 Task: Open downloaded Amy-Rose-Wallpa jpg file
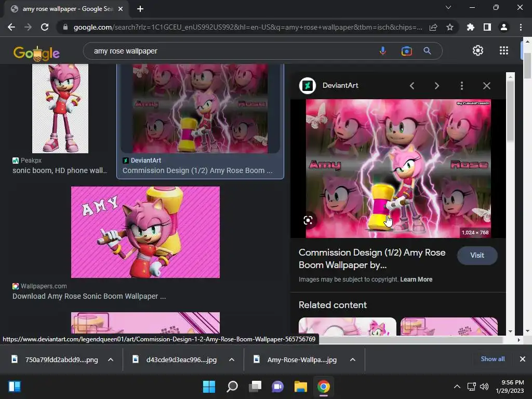pos(296,360)
